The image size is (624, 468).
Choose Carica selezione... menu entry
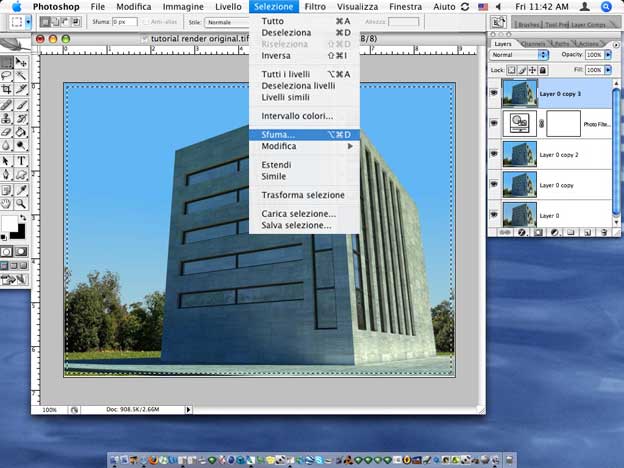[298, 213]
